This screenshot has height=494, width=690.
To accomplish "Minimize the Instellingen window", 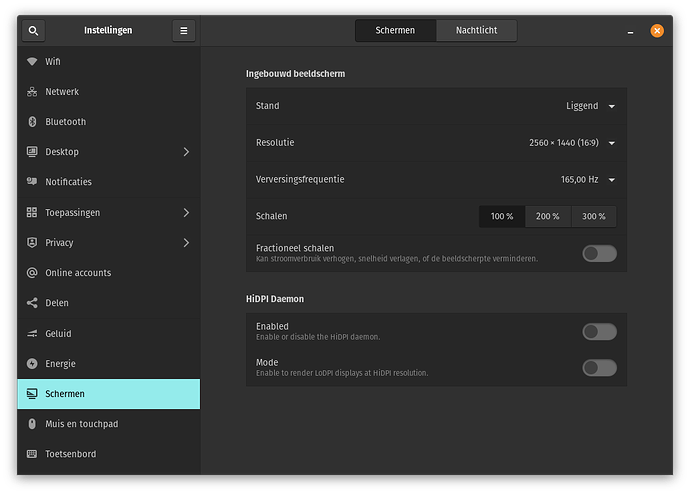I will [630, 31].
